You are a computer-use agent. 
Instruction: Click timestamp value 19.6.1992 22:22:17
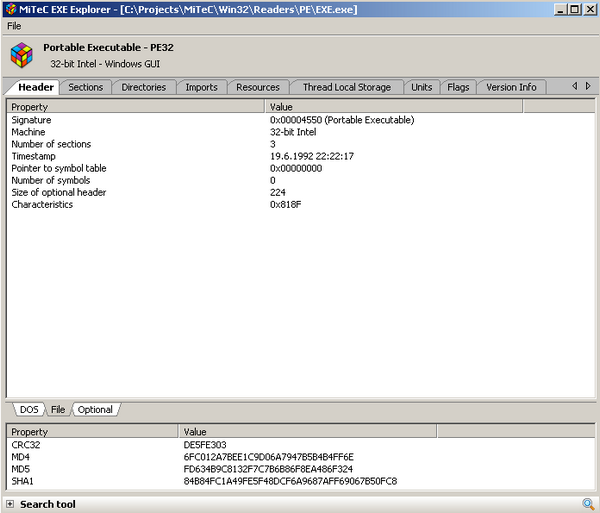tap(312, 156)
